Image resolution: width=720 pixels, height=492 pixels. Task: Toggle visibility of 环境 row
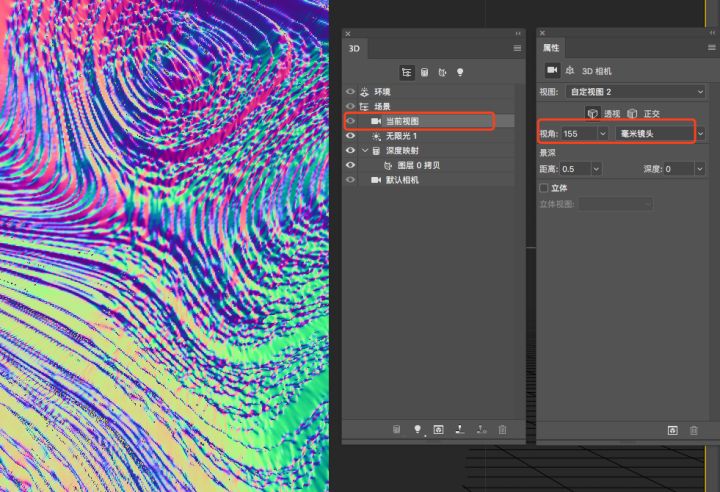[350, 91]
